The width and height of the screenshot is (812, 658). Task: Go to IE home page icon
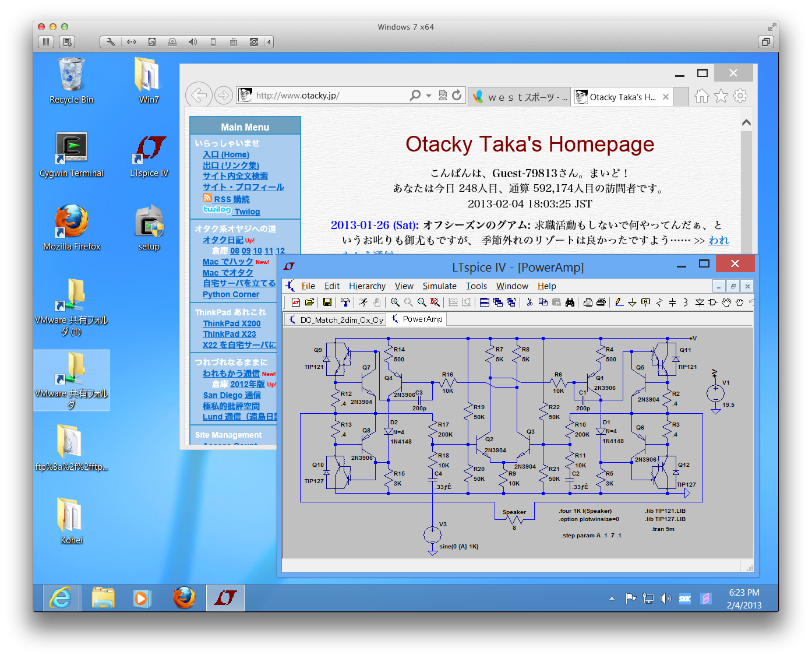click(x=702, y=96)
